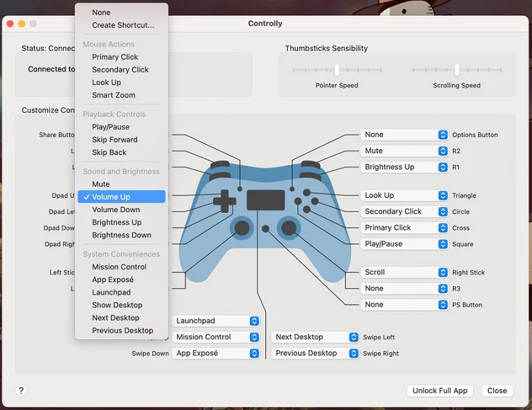Select Look Up in popup menu
532x410 pixels.
122,83
